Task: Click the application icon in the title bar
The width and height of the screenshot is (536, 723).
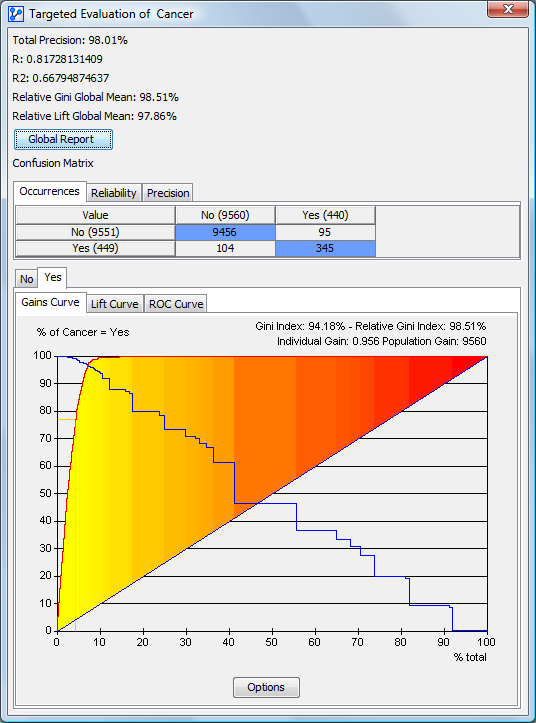Action: (x=16, y=14)
